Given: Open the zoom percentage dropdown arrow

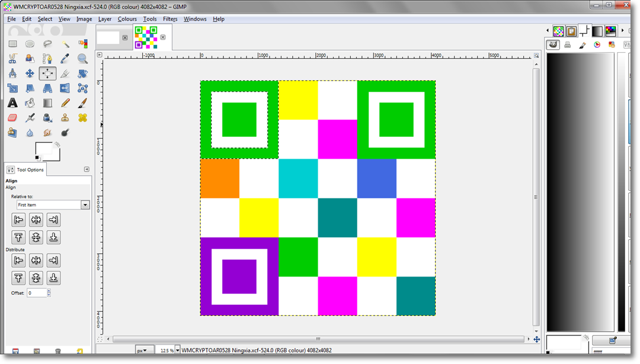Looking at the screenshot, I should pyautogui.click(x=178, y=350).
